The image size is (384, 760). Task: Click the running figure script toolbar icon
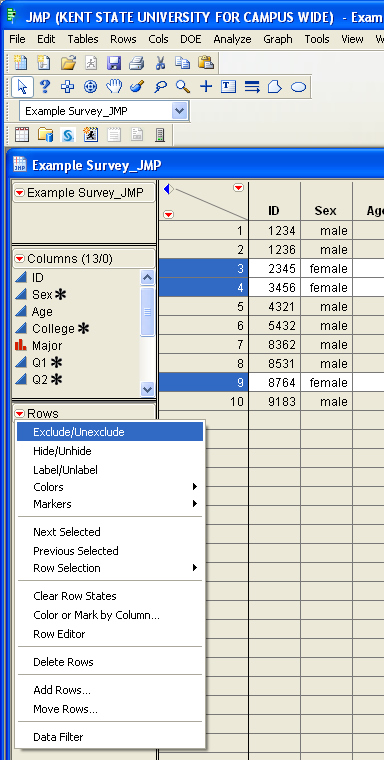click(x=91, y=134)
